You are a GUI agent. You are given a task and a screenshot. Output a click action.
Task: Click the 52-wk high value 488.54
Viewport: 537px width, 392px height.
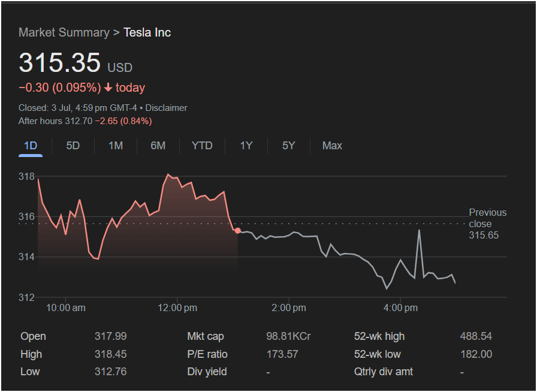pos(476,336)
